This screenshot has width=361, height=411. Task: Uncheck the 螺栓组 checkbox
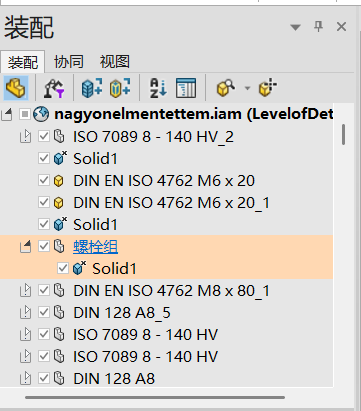44,246
